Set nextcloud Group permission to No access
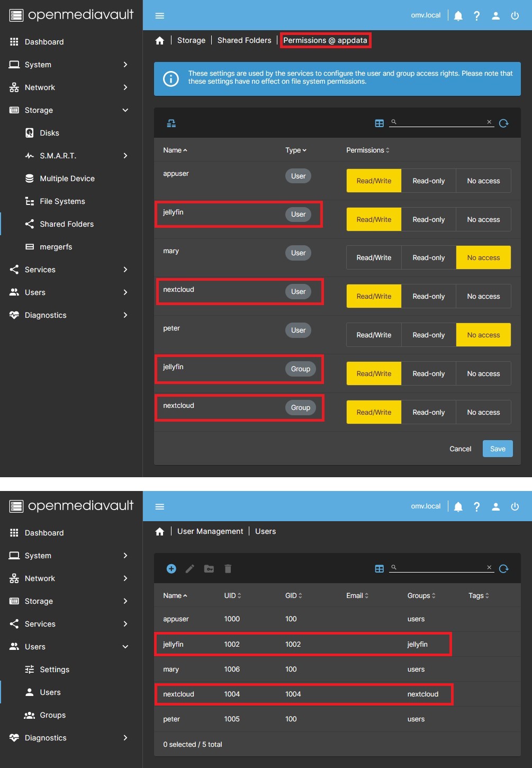This screenshot has height=768, width=532. click(483, 413)
